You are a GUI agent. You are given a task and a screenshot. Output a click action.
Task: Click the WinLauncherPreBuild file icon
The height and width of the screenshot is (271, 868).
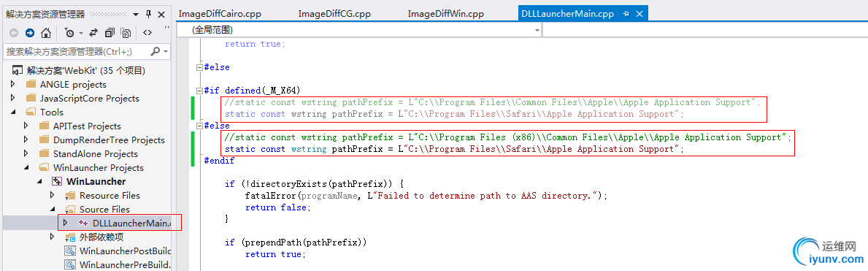point(70,265)
